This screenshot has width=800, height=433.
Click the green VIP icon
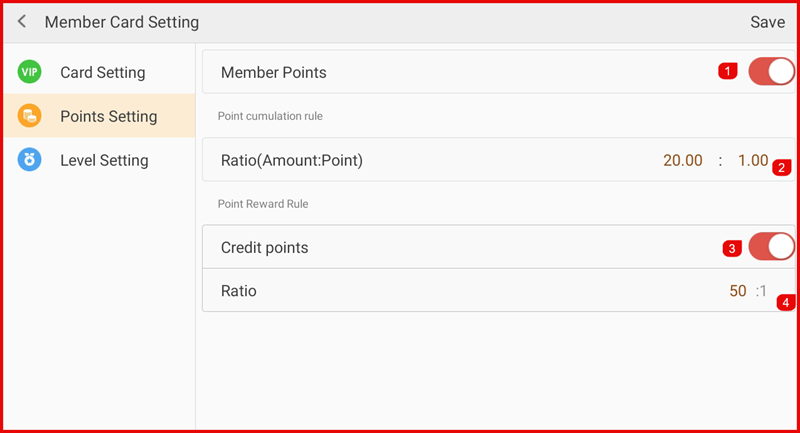point(30,72)
